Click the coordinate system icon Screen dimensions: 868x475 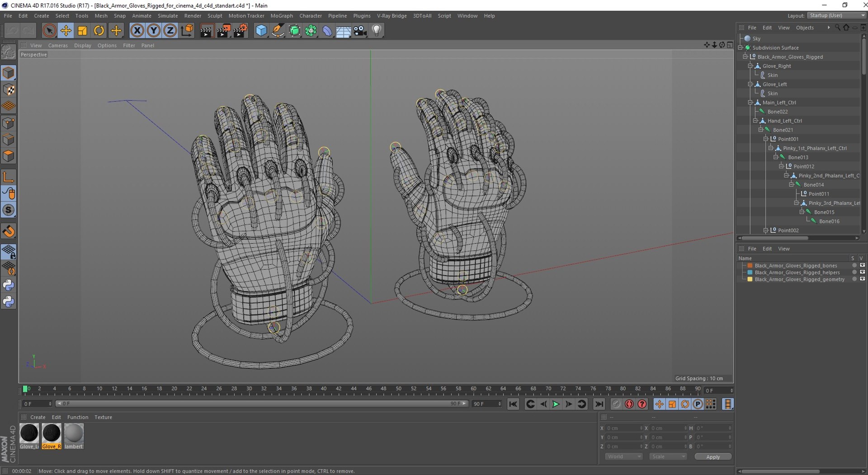pyautogui.click(x=187, y=31)
